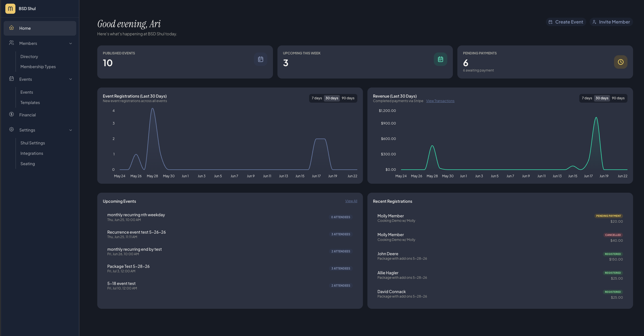Open Molly Member pending payment registration

(x=500, y=218)
